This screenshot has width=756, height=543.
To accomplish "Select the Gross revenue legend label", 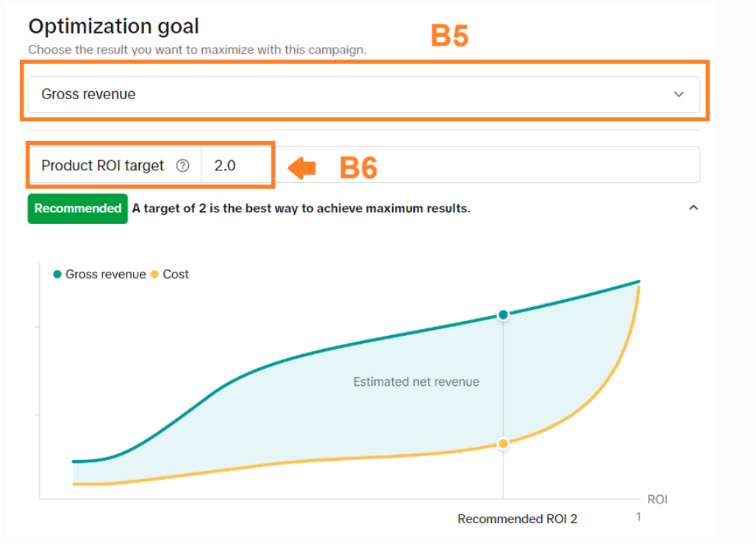I will tap(105, 275).
